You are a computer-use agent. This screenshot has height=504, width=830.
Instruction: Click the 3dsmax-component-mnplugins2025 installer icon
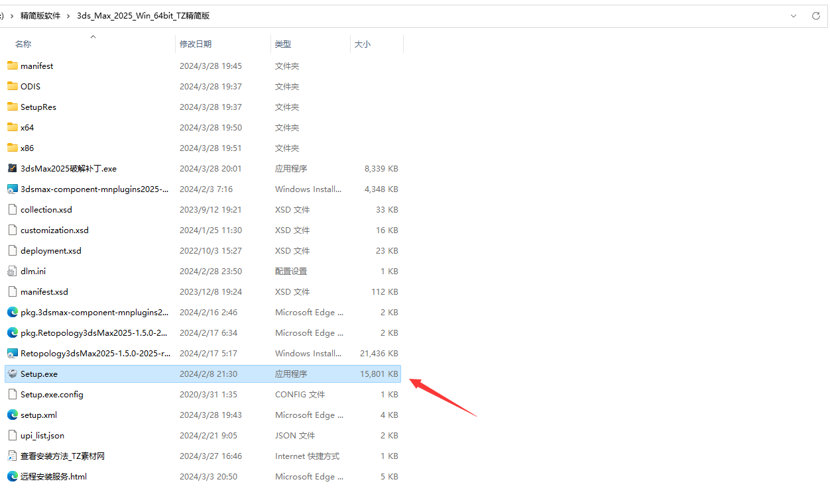pyautogui.click(x=12, y=189)
